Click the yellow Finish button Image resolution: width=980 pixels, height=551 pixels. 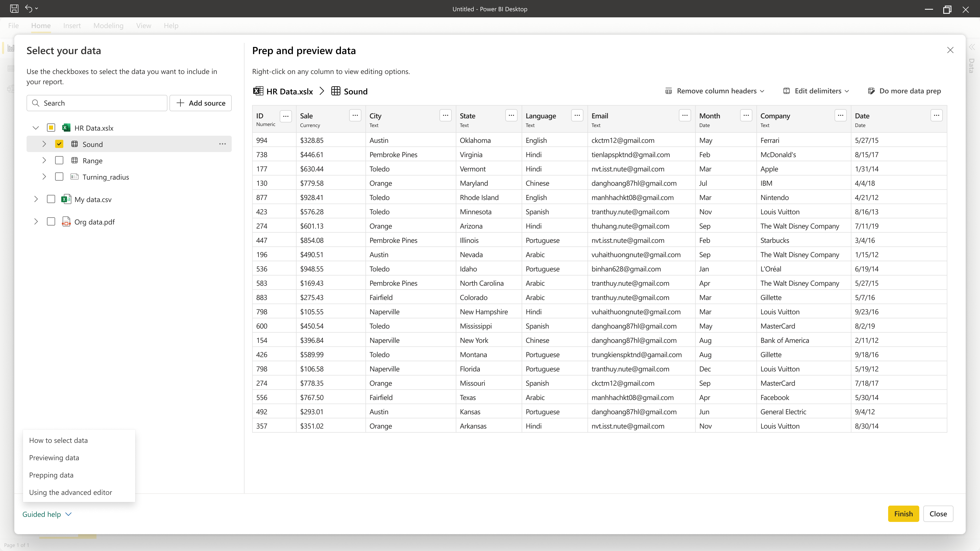[903, 514]
